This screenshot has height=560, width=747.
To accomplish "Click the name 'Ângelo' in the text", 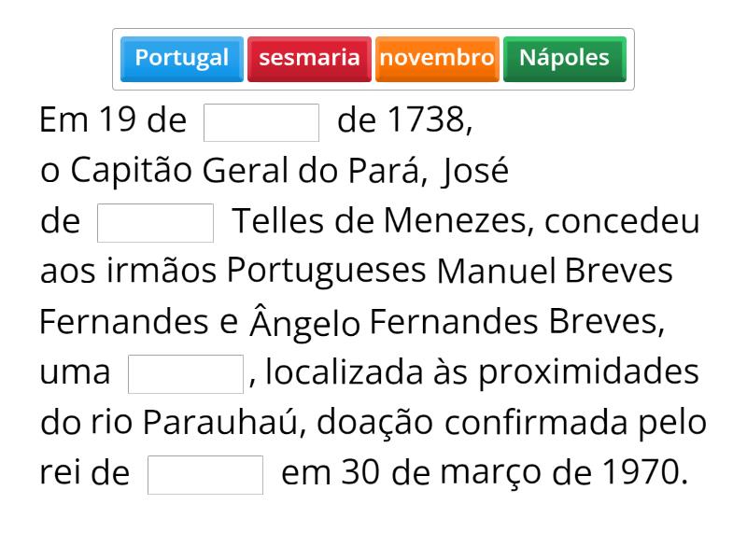I will [304, 324].
